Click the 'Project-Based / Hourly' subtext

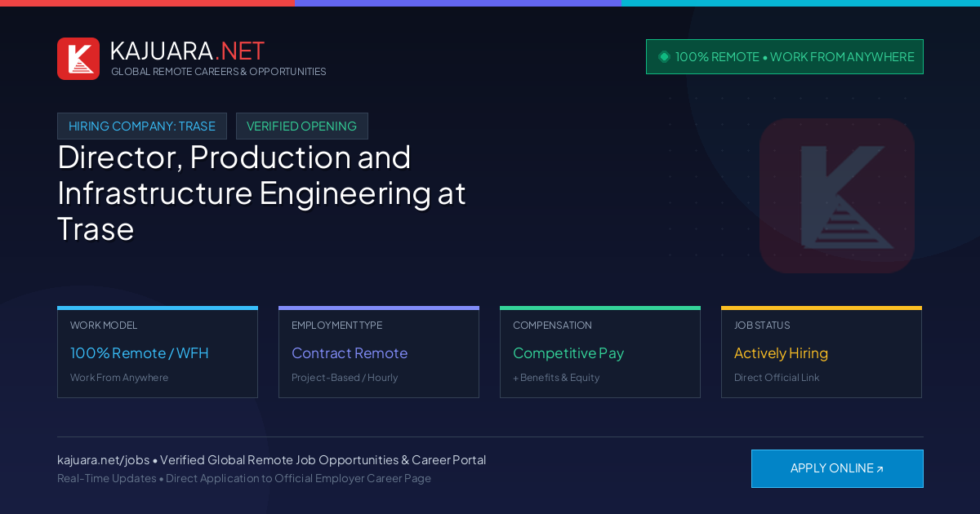point(345,378)
